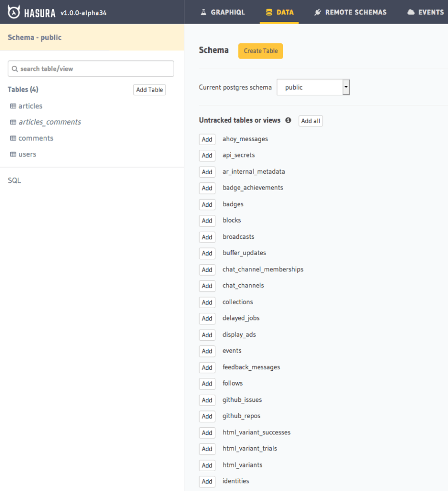Screen dimensions: 448x491
Task: Add the ahoy_messages table
Action: 207,140
